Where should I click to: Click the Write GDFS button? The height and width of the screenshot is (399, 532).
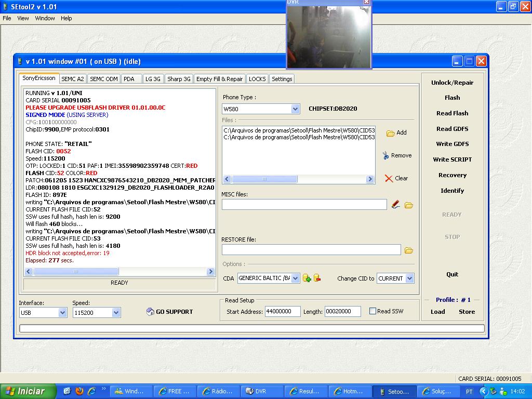pos(452,144)
